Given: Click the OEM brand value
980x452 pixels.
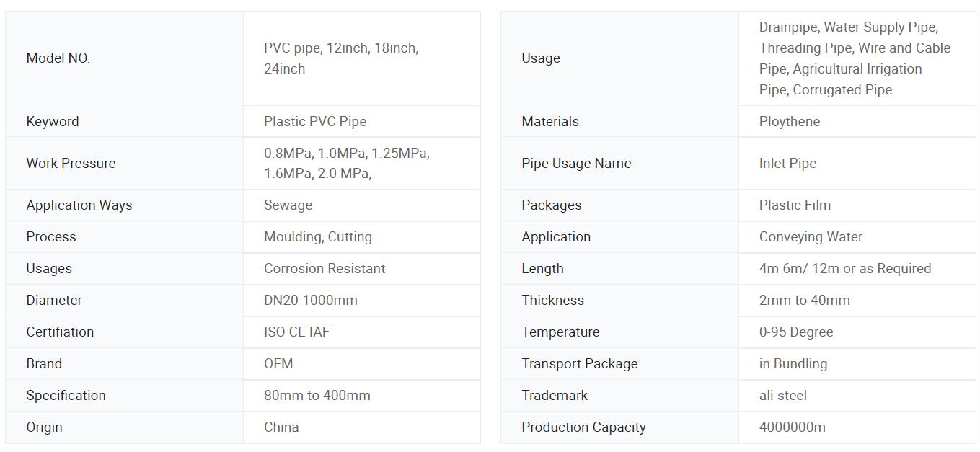Looking at the screenshot, I should coord(278,363).
